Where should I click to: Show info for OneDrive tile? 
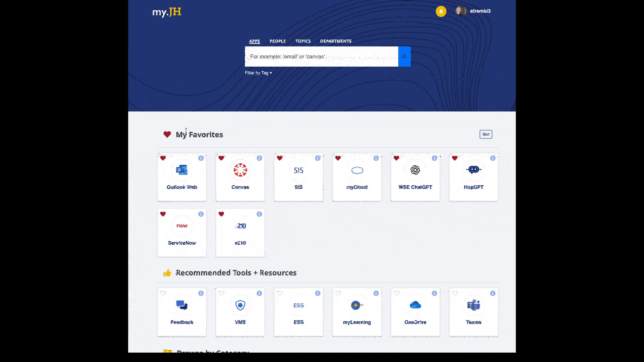[434, 293]
